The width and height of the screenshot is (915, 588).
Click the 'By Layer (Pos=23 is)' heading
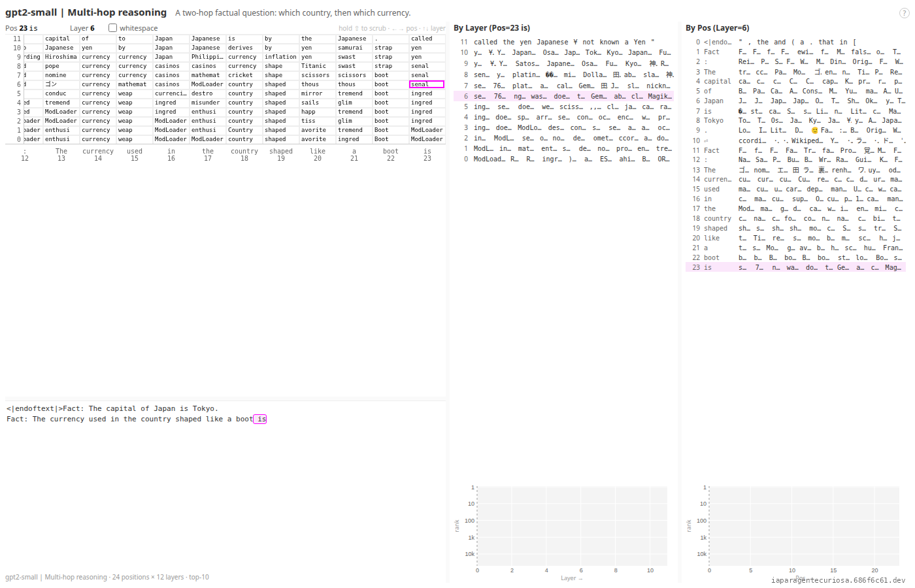[492, 28]
